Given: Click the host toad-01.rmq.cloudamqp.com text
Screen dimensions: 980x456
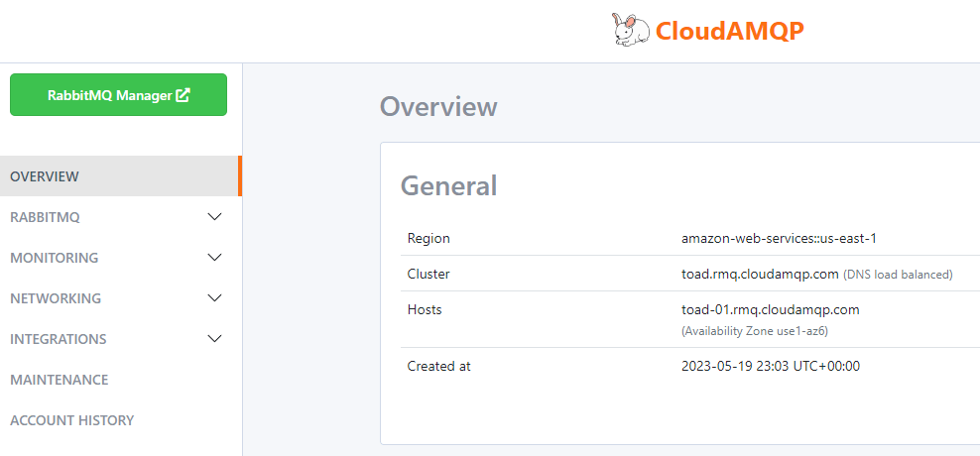Looking at the screenshot, I should [770, 309].
